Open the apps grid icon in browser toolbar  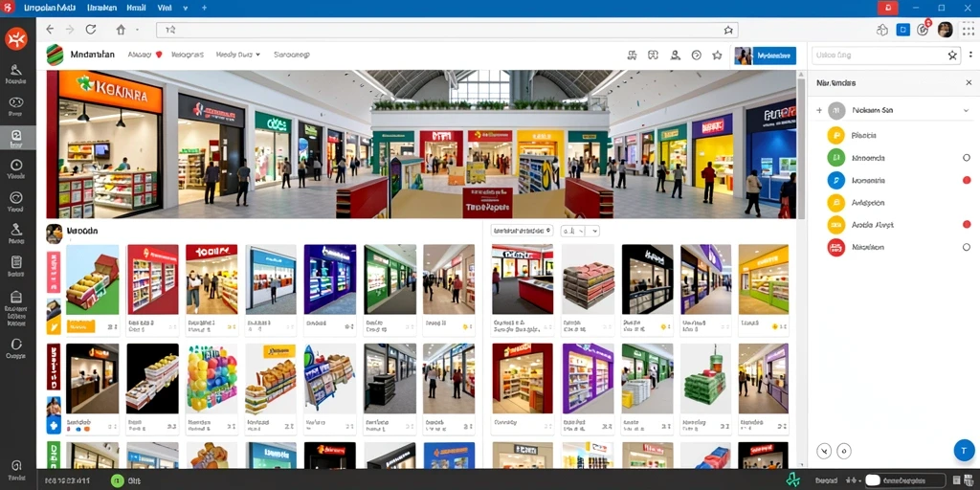point(969,30)
